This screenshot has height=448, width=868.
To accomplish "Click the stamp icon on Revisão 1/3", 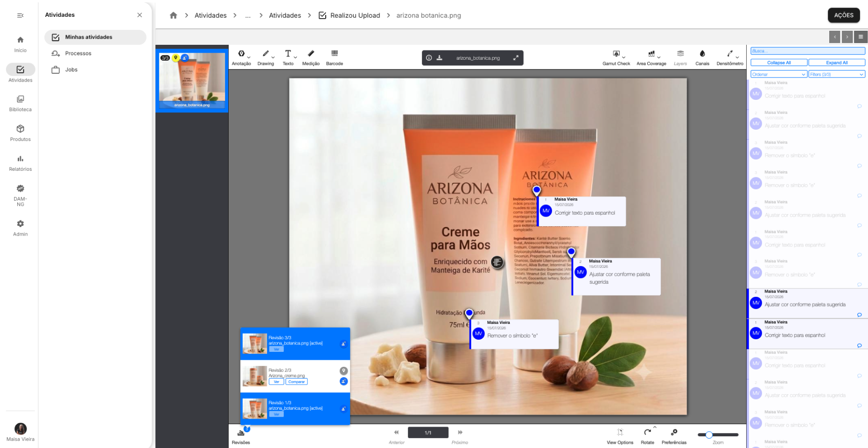I will pos(343,409).
